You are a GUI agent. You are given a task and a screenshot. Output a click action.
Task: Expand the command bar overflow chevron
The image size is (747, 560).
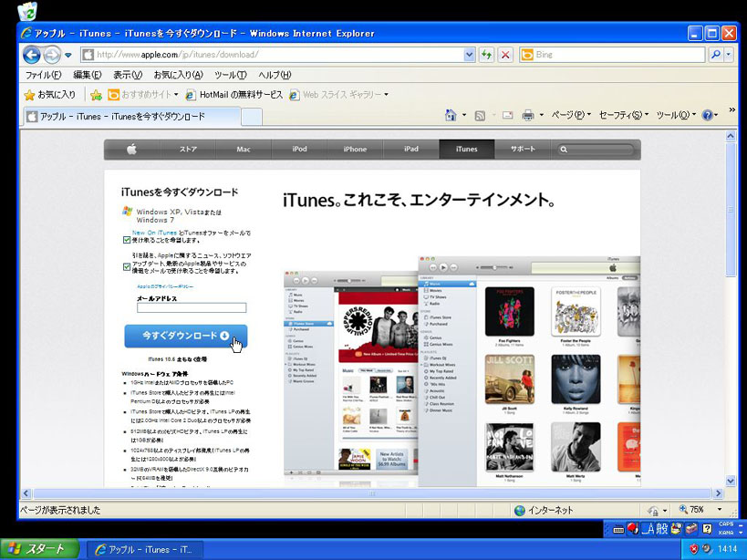tap(732, 110)
